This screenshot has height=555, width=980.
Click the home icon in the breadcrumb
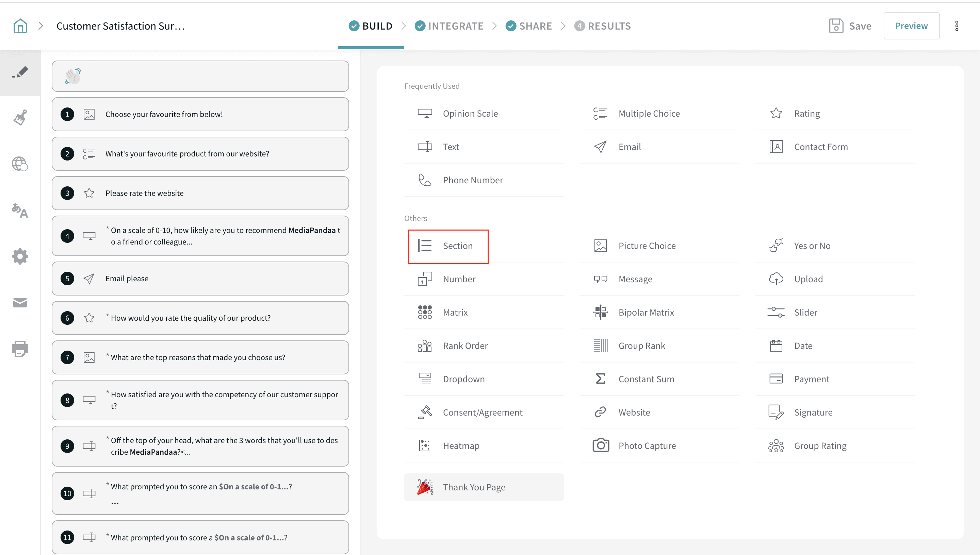coord(20,26)
